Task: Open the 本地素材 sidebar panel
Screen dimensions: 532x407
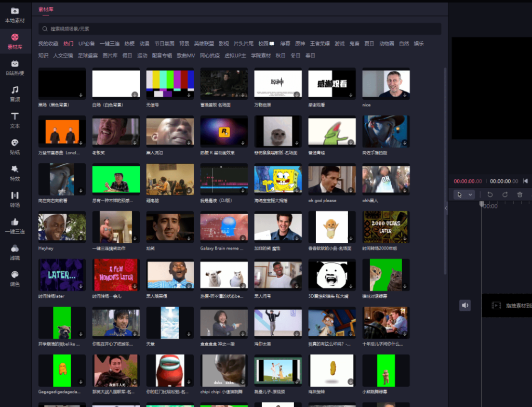Action: point(15,15)
